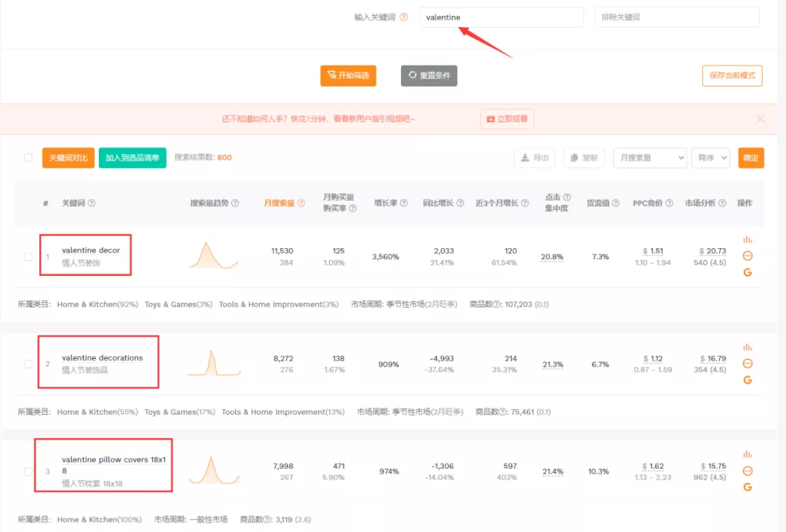The height and width of the screenshot is (532, 786).
Task: Click the $ 16.79 market analysis price
Action: tap(712, 359)
